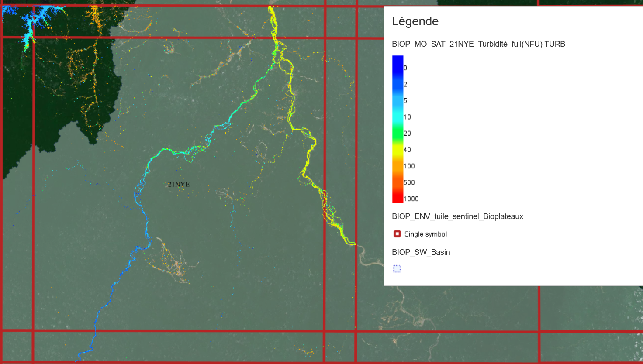Screen dimensions: 643x364
Task: Click the red Single symbol legend icon
Action: [397, 234]
